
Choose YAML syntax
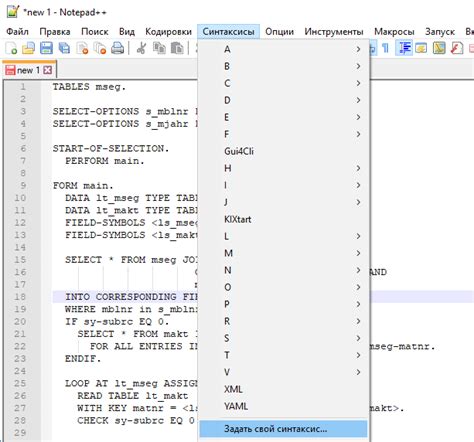283,406
